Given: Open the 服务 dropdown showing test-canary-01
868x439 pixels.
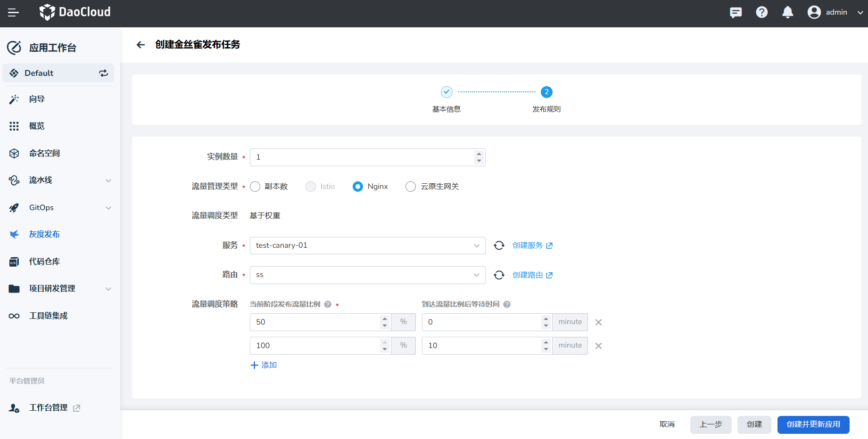Looking at the screenshot, I should (x=367, y=245).
